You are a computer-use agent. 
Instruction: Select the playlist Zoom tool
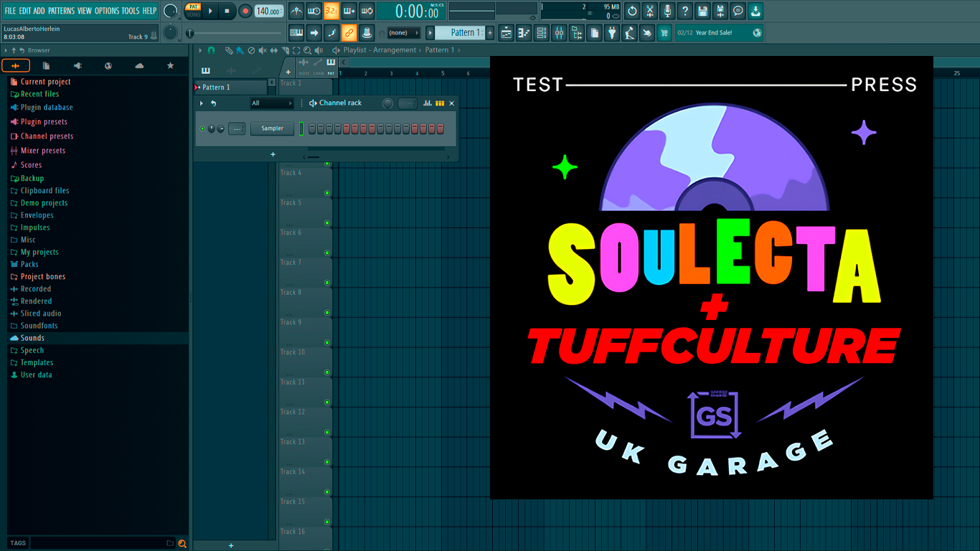pyautogui.click(x=307, y=50)
